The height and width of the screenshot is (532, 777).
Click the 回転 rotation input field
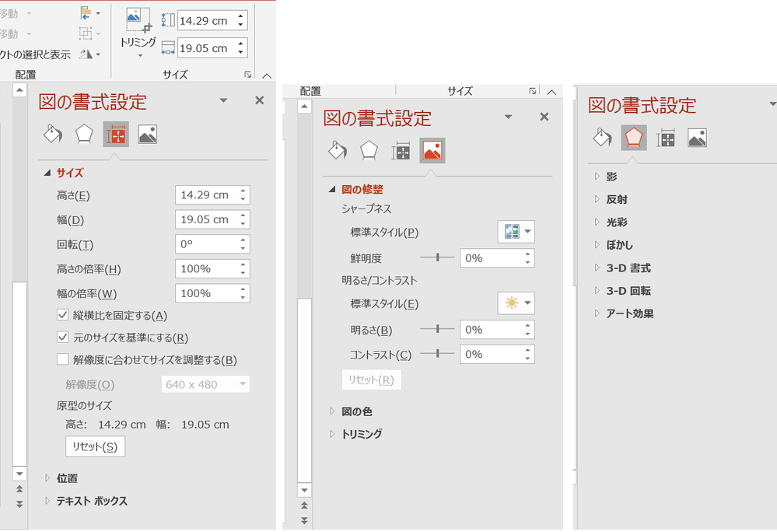(x=205, y=244)
